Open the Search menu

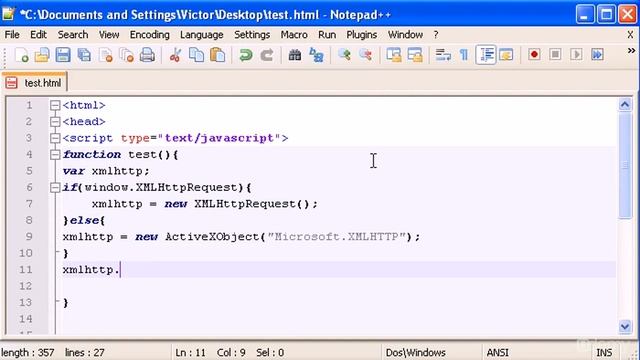(73, 35)
